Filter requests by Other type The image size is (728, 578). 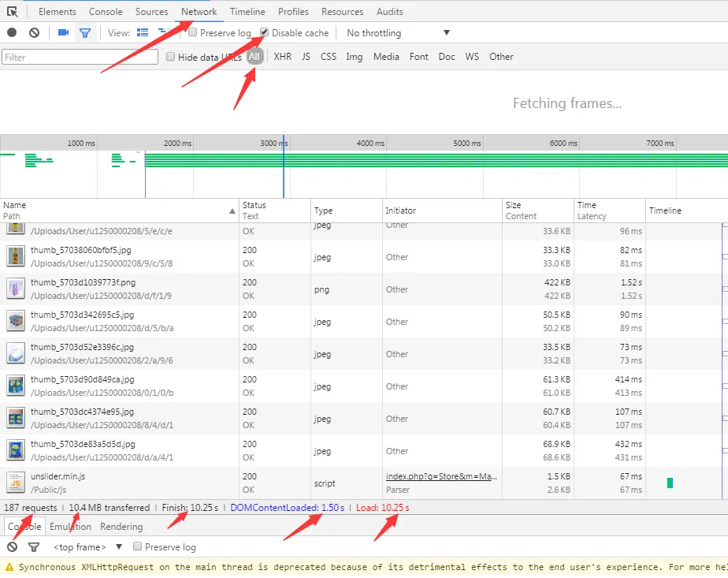[x=501, y=57]
